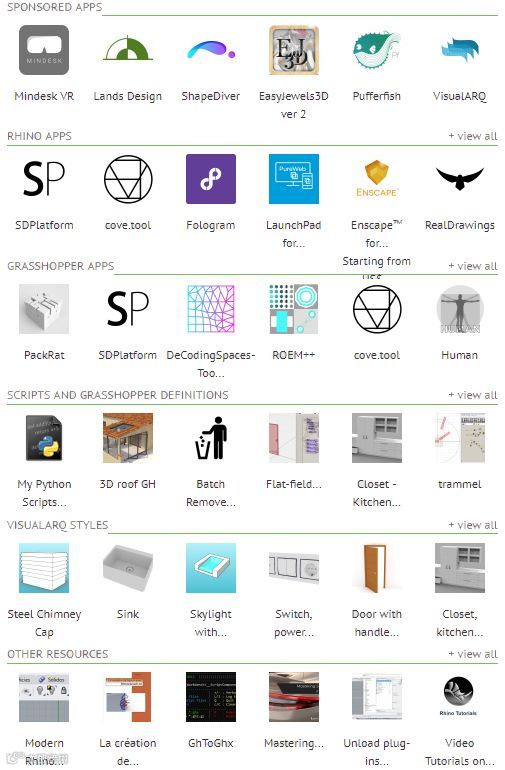The image size is (505, 770).
Task: View all Other Resources
Action: [x=473, y=654]
